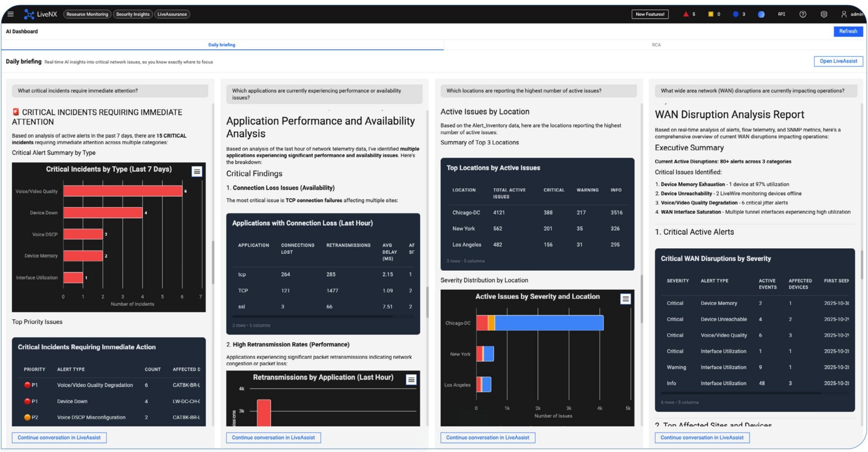
Task: Click the orange P2 dot for Voice DSCP Misconfiguration
Action: [x=28, y=417]
